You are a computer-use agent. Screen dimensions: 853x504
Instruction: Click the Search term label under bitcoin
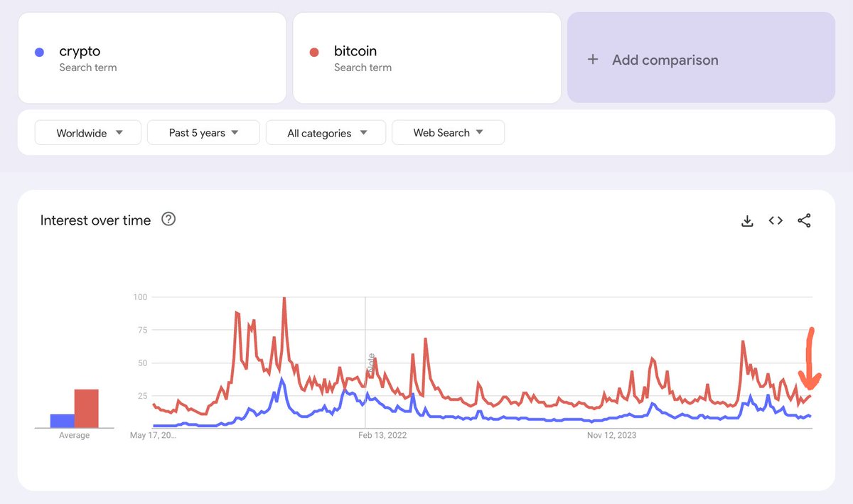pyautogui.click(x=363, y=68)
